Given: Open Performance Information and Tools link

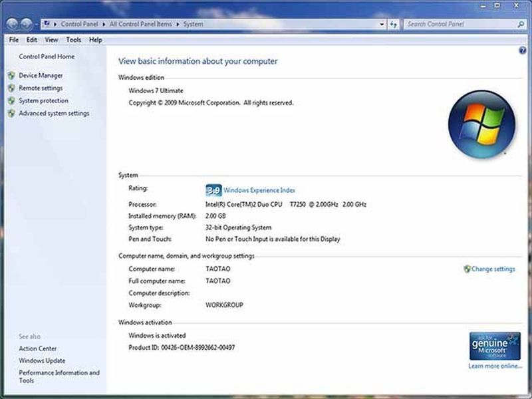Looking at the screenshot, I should [x=59, y=376].
